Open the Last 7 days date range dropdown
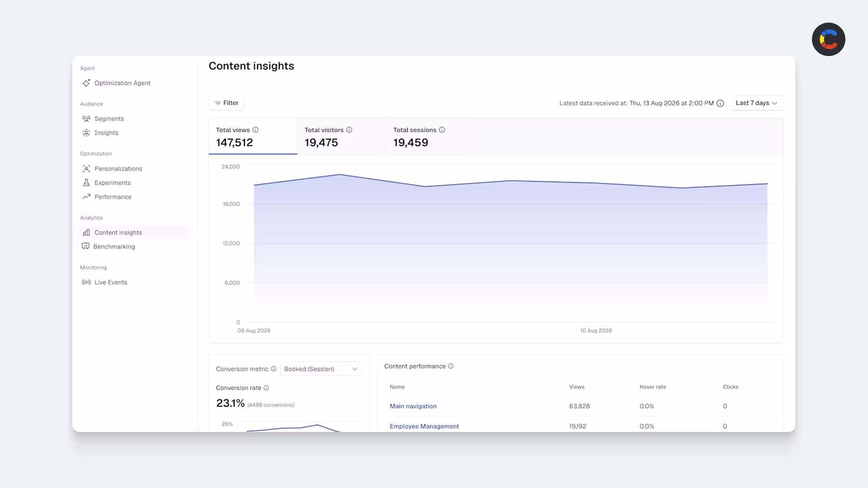Screen dimensions: 868x488 coord(757,103)
